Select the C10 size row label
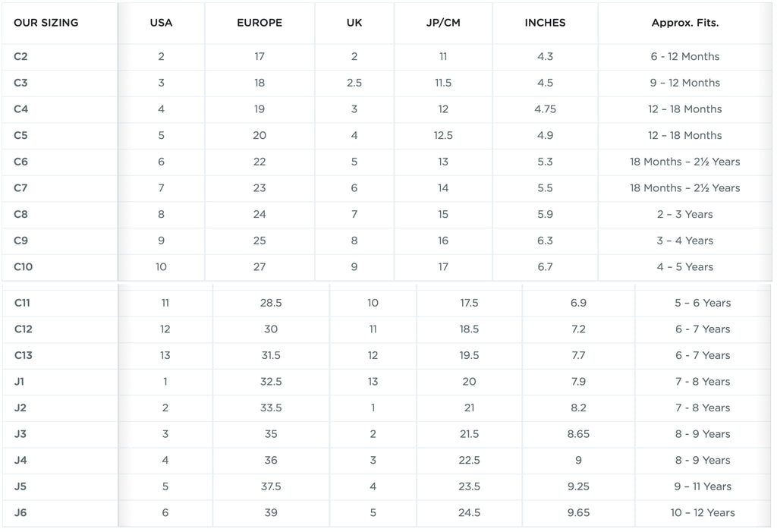The image size is (777, 532). tap(24, 266)
